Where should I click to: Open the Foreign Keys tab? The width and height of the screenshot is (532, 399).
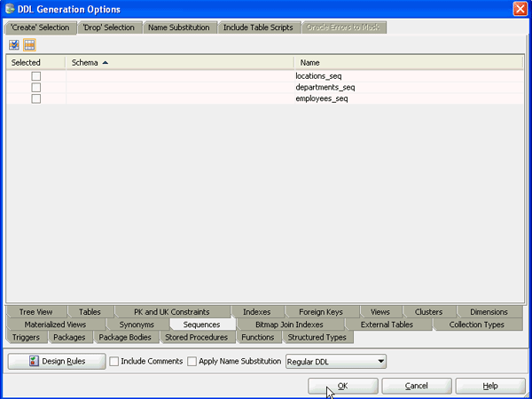tap(321, 312)
